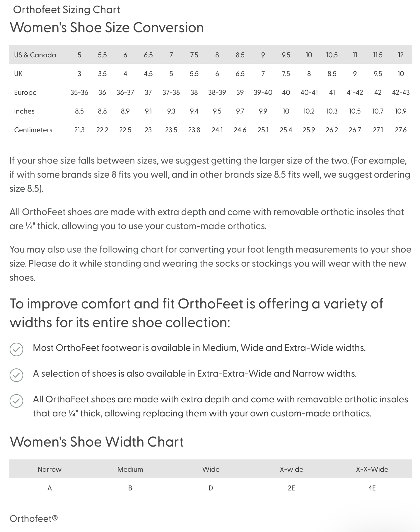This screenshot has height=532, width=420.
Task: Click the checkmark icon beside removable orthotic insoles
Action: click(16, 401)
